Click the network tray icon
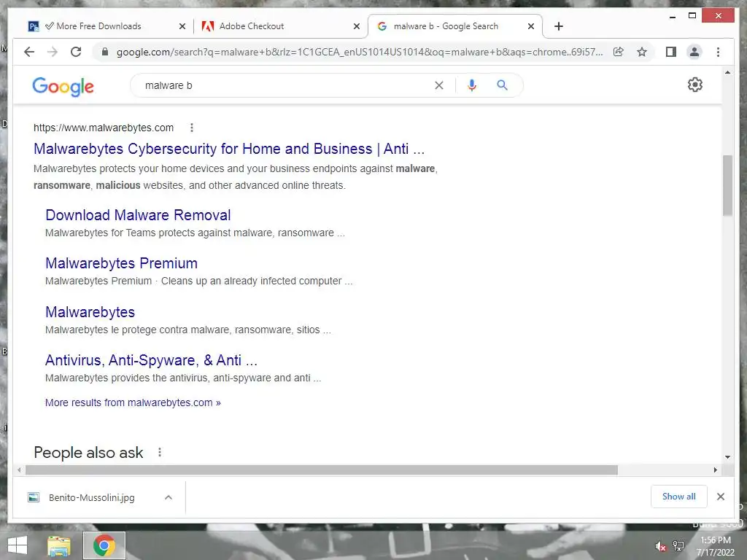The width and height of the screenshot is (747, 560). [x=678, y=546]
